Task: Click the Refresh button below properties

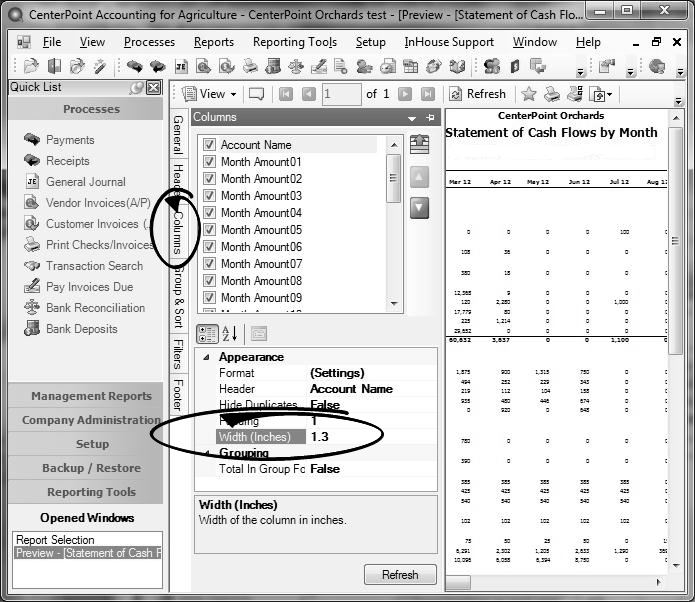Action: [x=399, y=575]
